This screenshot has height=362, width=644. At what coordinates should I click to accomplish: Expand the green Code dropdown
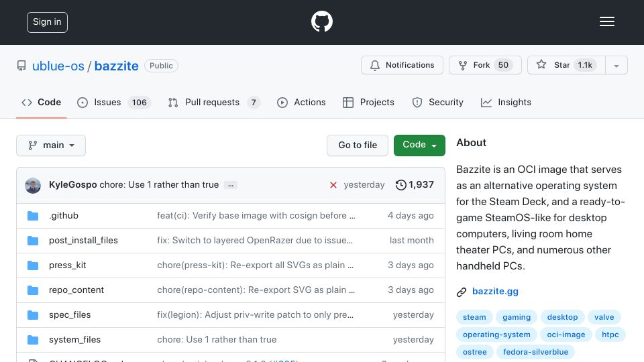click(419, 145)
